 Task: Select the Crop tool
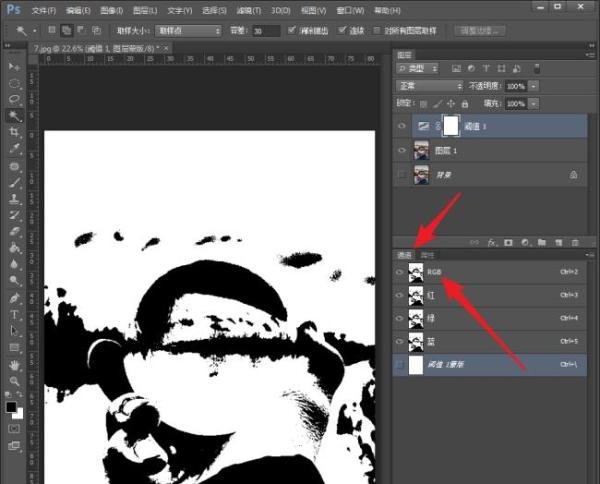point(14,132)
